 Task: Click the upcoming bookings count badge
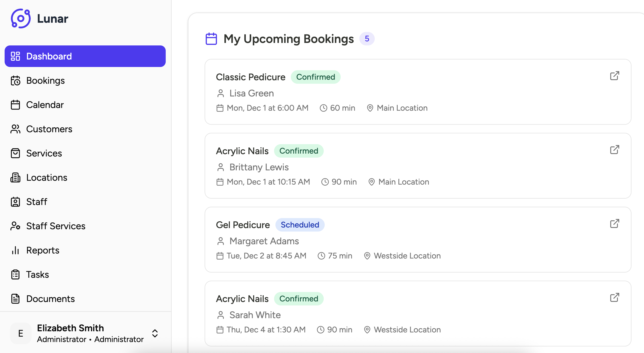367,38
